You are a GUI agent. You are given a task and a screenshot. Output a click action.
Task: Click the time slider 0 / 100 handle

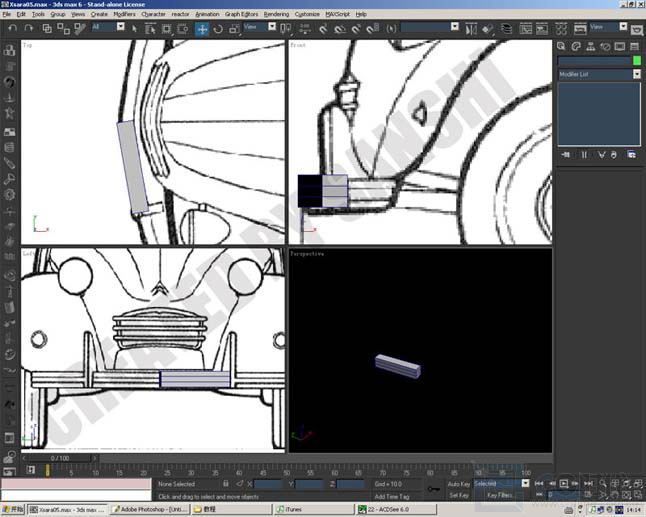click(60, 458)
